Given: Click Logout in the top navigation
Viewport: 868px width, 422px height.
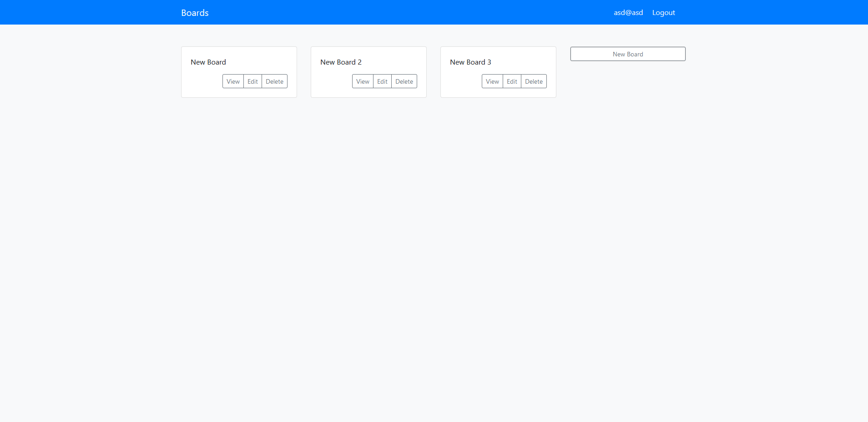Looking at the screenshot, I should pyautogui.click(x=663, y=12).
